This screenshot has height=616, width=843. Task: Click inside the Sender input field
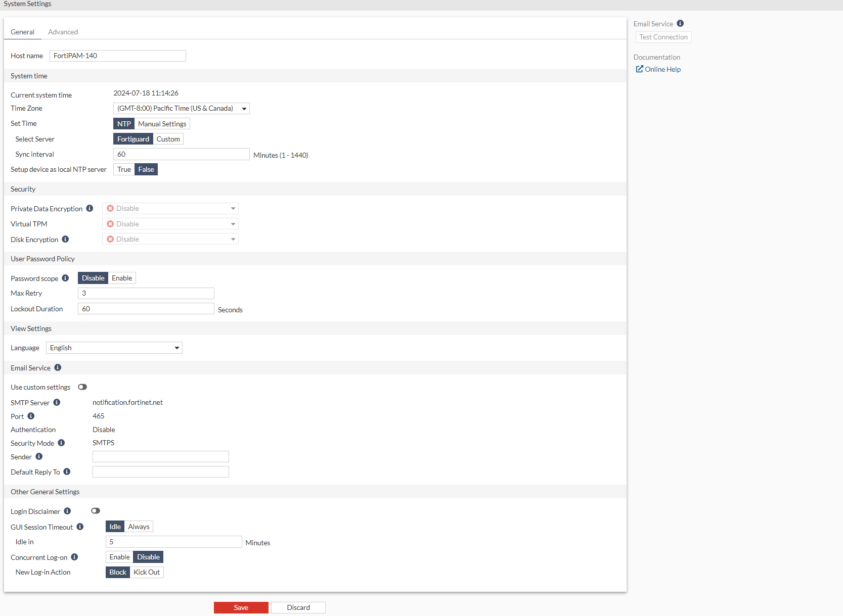click(x=160, y=456)
